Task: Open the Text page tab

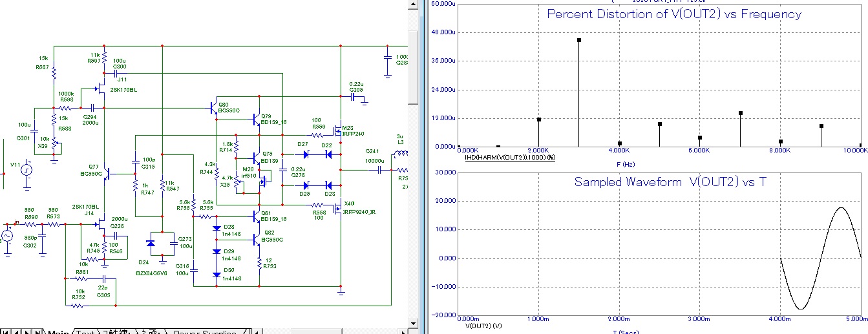Action: pos(85,331)
